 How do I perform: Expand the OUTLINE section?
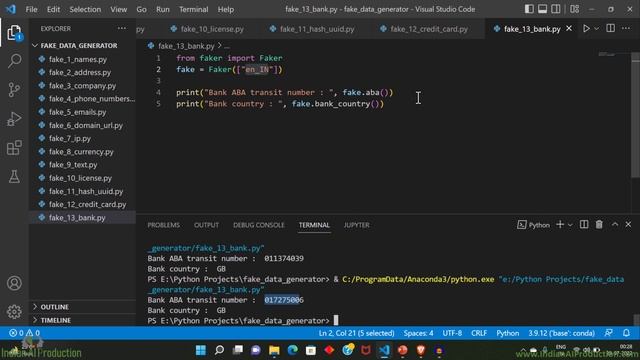(54, 307)
